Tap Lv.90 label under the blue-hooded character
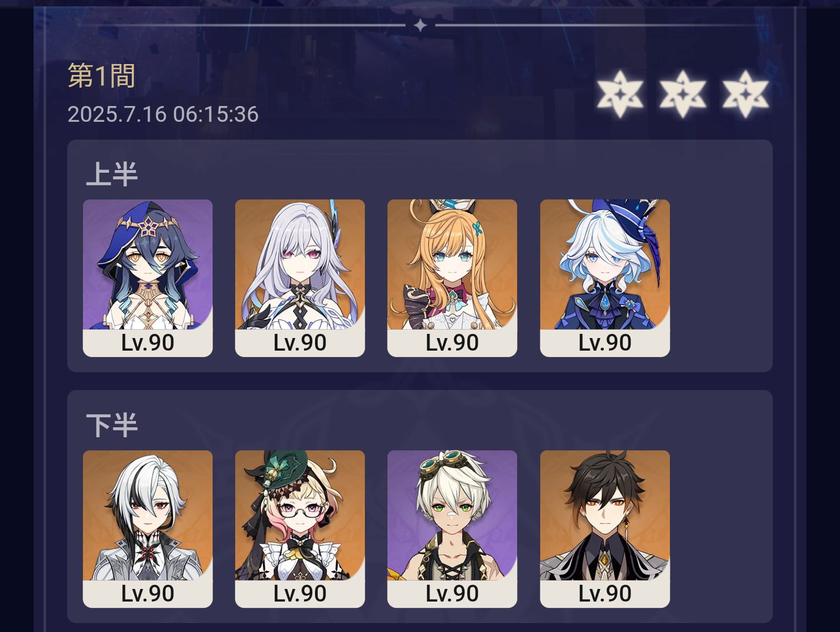Image resolution: width=840 pixels, height=632 pixels. coord(148,343)
